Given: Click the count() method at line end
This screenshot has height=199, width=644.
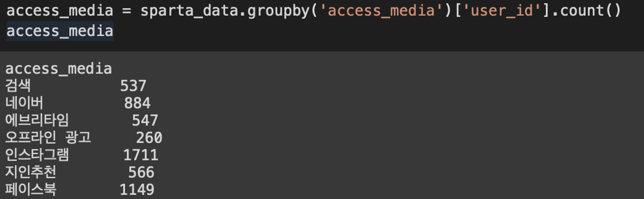Looking at the screenshot, I should [590, 11].
